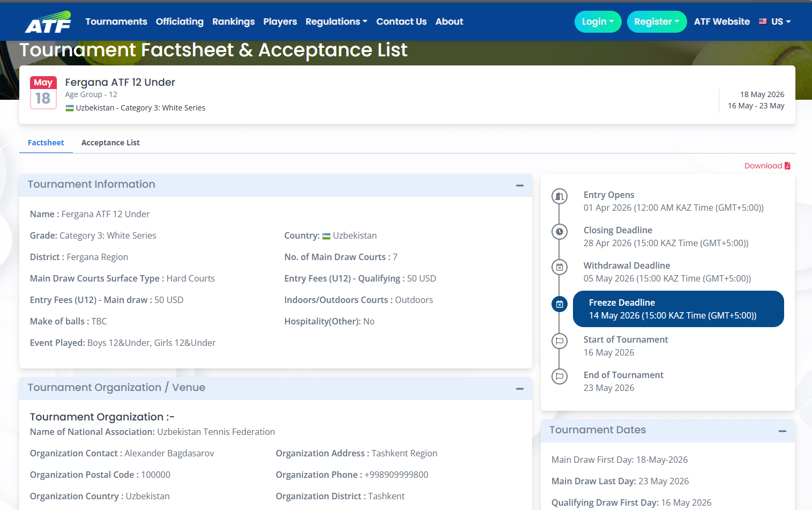This screenshot has width=812, height=510.
Task: Click the Withdrawal Deadline calendar icon
Action: tap(560, 267)
